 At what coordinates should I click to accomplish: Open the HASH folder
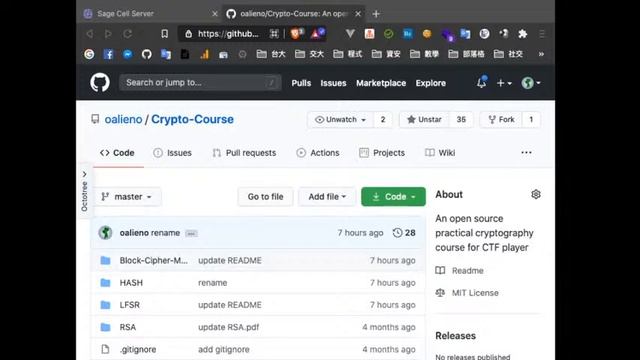coord(131,282)
